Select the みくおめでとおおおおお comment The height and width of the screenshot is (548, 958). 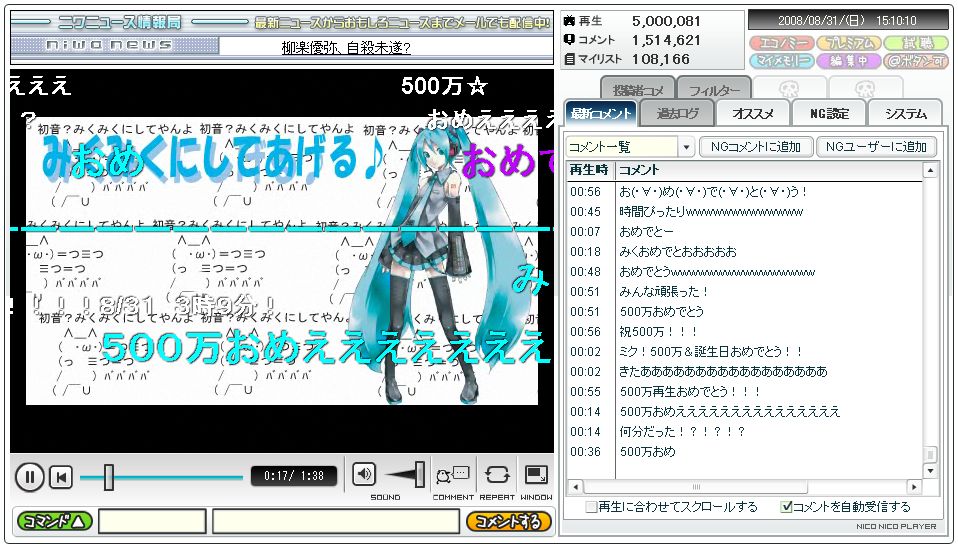(745, 252)
